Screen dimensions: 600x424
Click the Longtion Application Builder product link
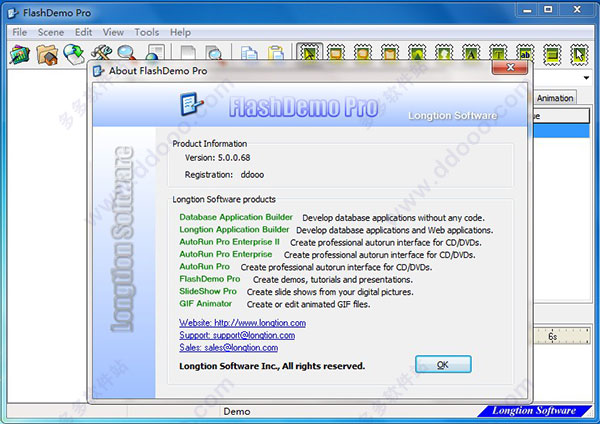click(234, 229)
